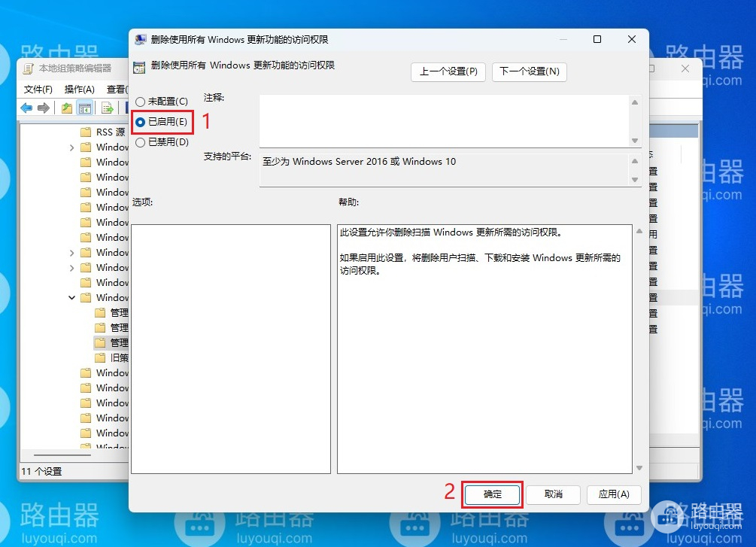Select the RSS 源 folder icon
This screenshot has width=756, height=547.
(85, 132)
